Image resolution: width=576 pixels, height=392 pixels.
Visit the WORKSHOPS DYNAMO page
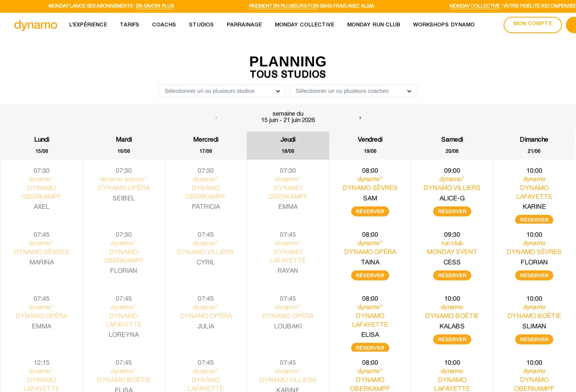tap(444, 25)
